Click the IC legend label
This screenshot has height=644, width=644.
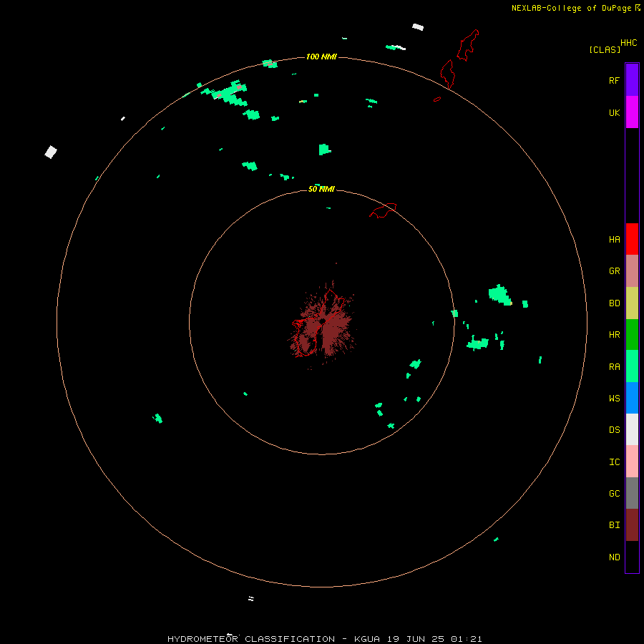coord(614,462)
